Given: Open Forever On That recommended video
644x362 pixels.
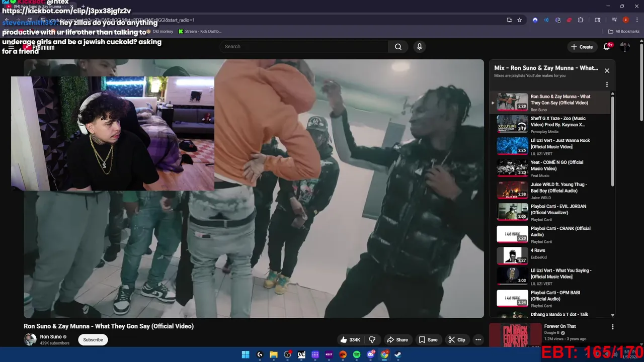Looking at the screenshot, I should [x=559, y=326].
